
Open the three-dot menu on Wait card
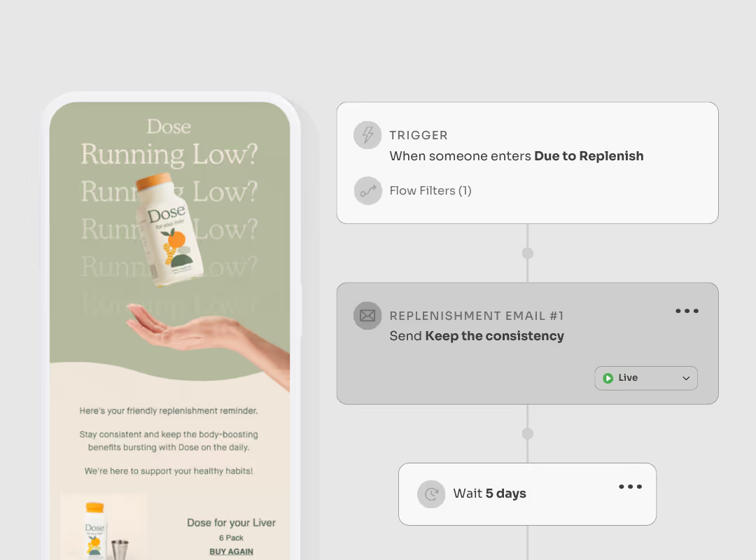tap(630, 486)
